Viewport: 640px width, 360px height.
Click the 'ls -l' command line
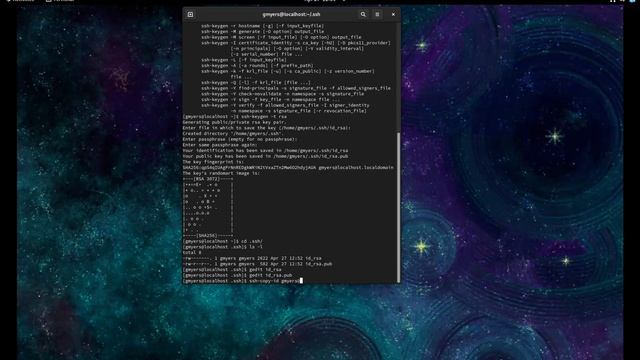click(222, 247)
